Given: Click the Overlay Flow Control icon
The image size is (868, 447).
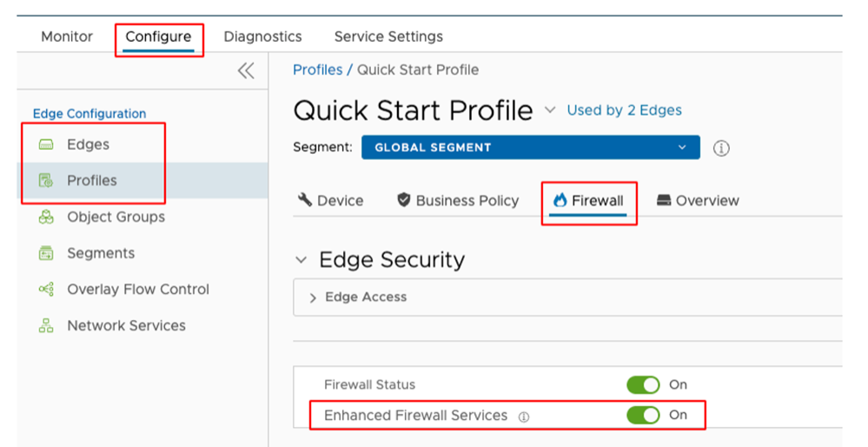Looking at the screenshot, I should pyautogui.click(x=46, y=290).
